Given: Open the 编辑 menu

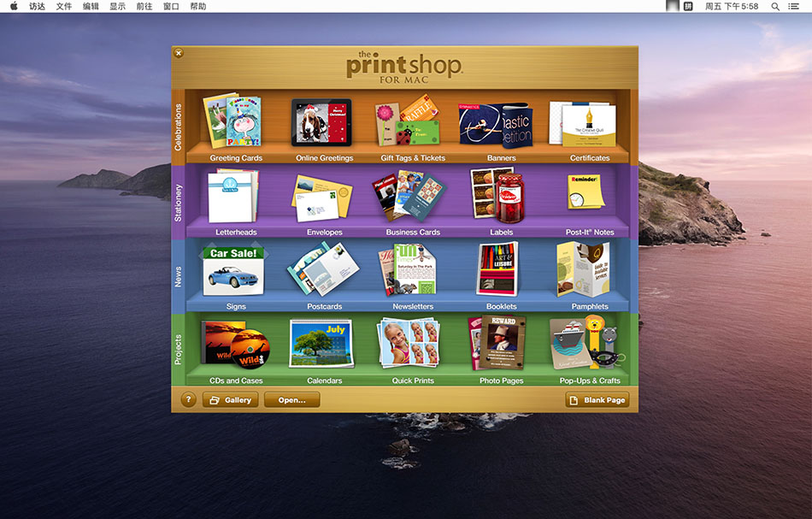Looking at the screenshot, I should (x=91, y=6).
